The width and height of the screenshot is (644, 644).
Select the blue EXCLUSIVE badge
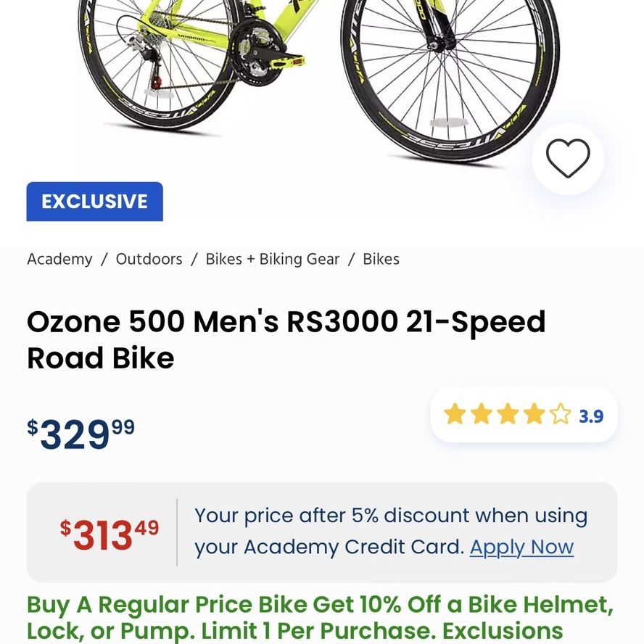pyautogui.click(x=94, y=202)
